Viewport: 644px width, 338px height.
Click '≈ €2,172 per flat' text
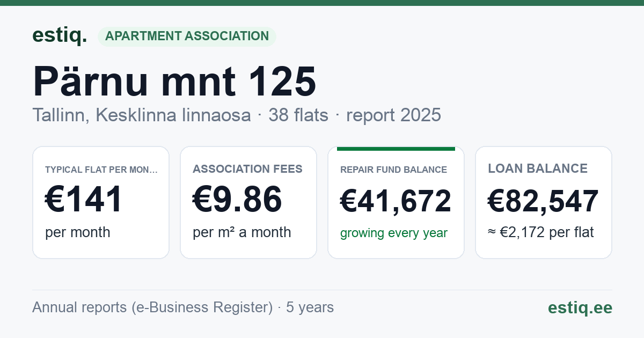pyautogui.click(x=541, y=233)
